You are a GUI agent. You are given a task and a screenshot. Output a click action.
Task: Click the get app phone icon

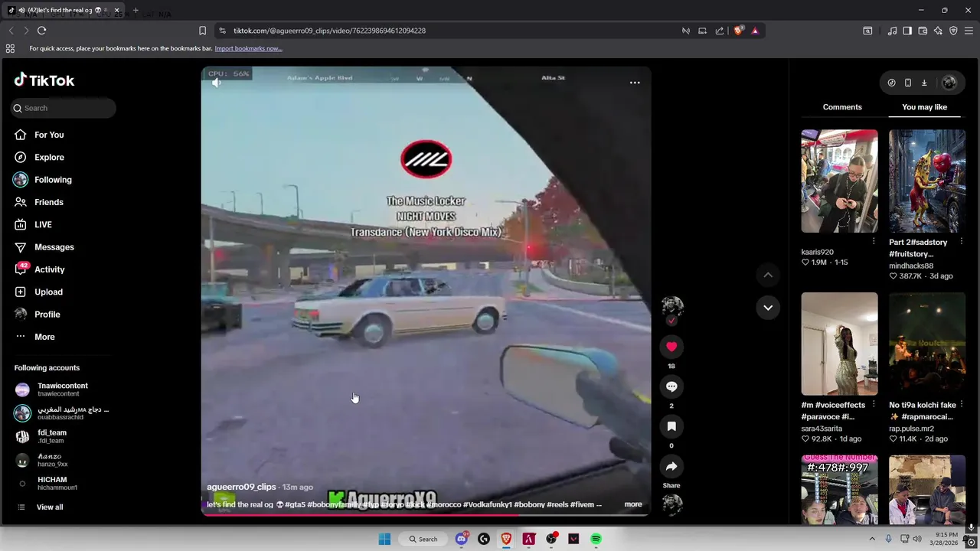pyautogui.click(x=907, y=83)
